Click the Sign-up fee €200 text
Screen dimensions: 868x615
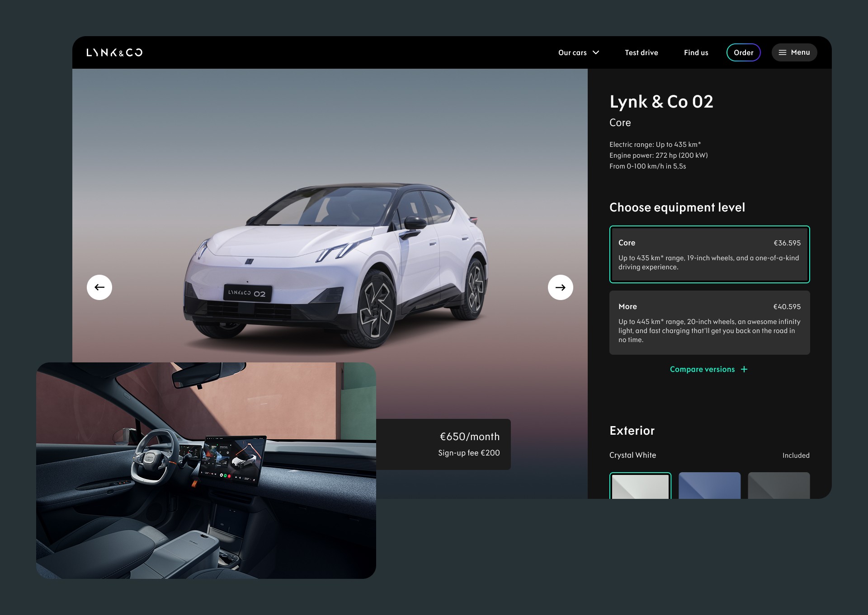coord(469,453)
